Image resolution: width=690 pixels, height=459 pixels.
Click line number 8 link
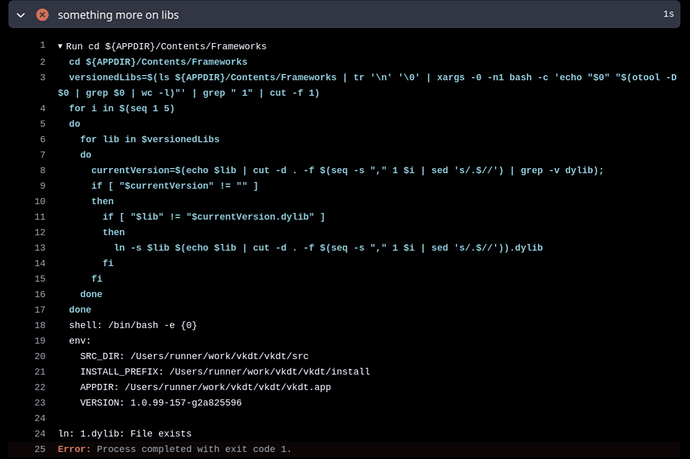(x=43, y=170)
